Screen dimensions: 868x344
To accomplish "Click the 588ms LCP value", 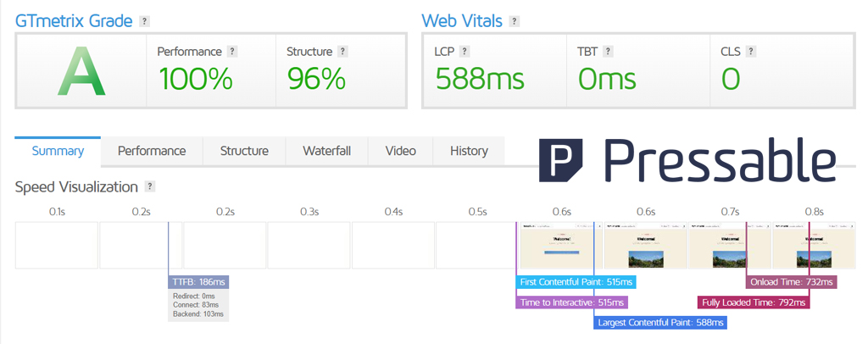I will tap(480, 79).
